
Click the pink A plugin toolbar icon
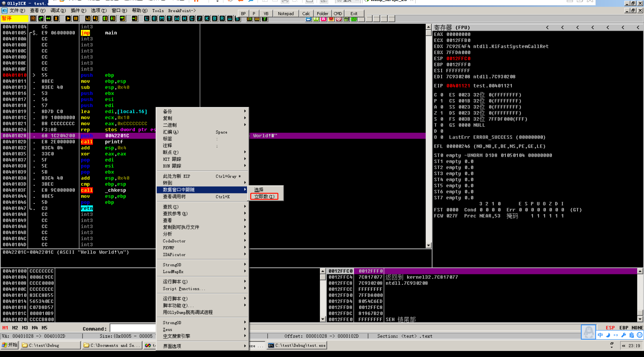tap(324, 19)
